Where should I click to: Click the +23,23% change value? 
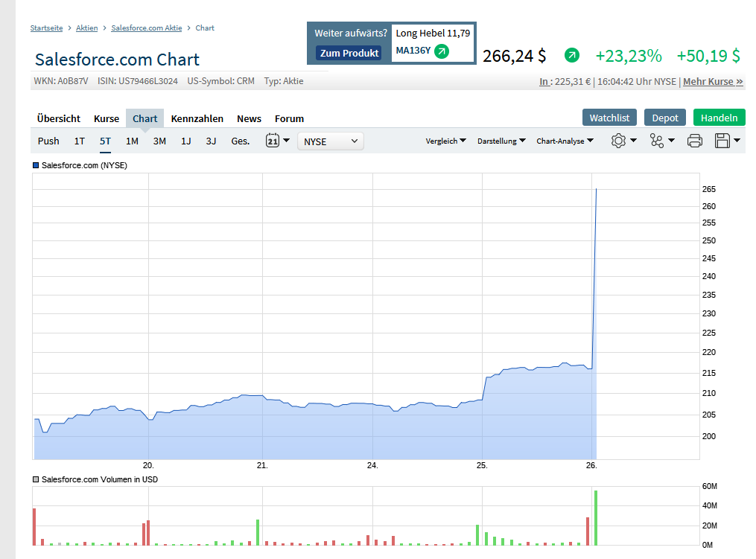pyautogui.click(x=629, y=56)
